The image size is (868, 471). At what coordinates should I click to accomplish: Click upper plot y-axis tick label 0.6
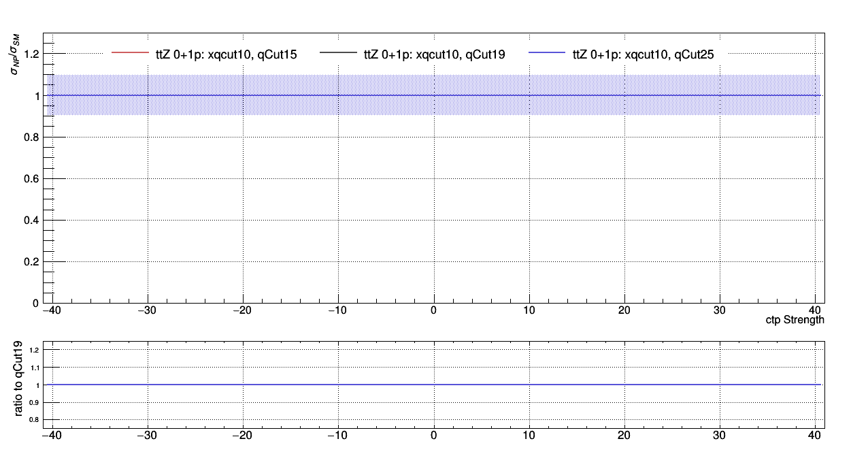pyautogui.click(x=31, y=178)
